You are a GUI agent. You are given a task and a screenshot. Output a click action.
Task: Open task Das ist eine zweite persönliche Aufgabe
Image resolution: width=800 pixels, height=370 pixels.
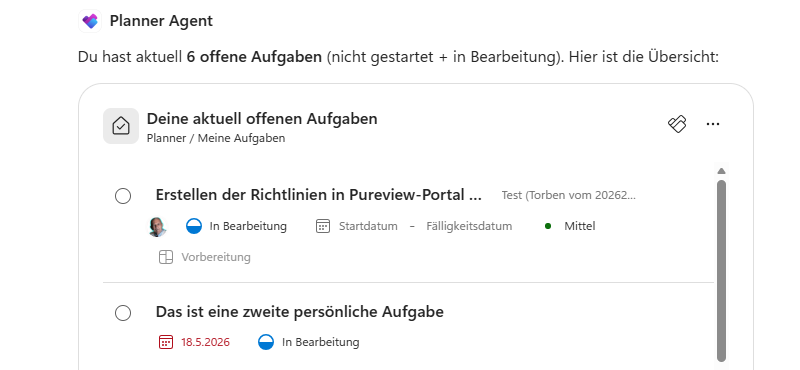pyautogui.click(x=299, y=312)
